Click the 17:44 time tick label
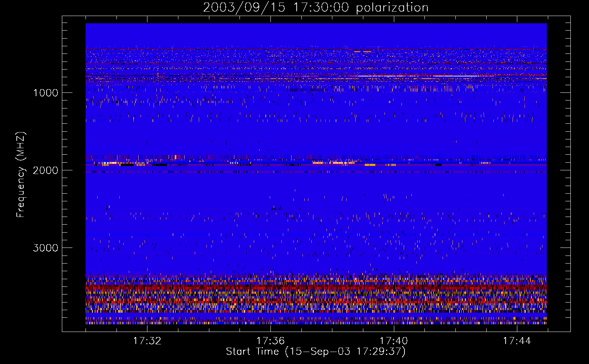Image resolution: width=589 pixels, height=364 pixels. point(517,341)
